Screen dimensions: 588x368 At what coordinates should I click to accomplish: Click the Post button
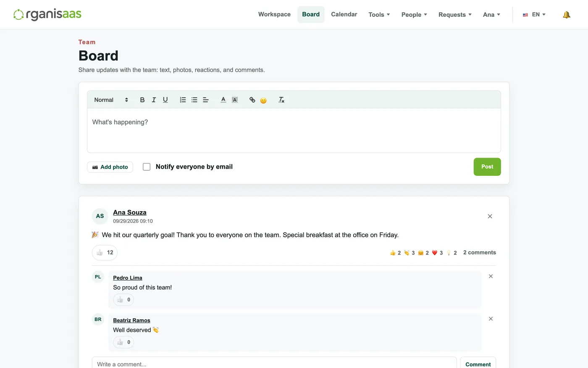tap(487, 167)
